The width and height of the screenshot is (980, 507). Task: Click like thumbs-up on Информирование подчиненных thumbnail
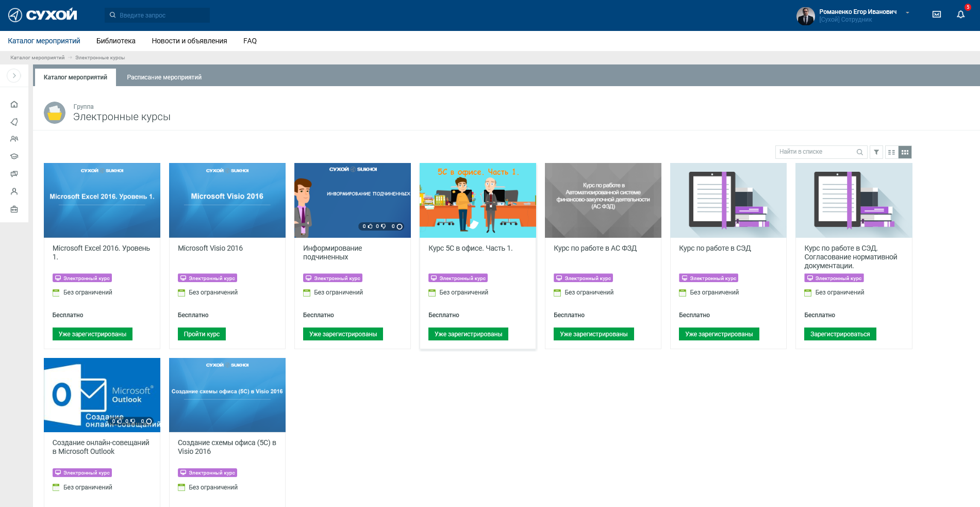pyautogui.click(x=370, y=226)
